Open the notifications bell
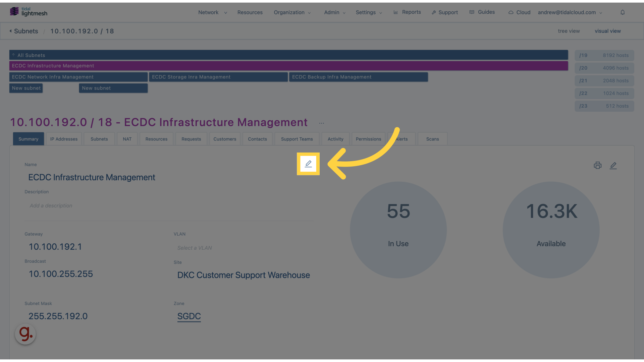This screenshot has width=644, height=362. (623, 12)
